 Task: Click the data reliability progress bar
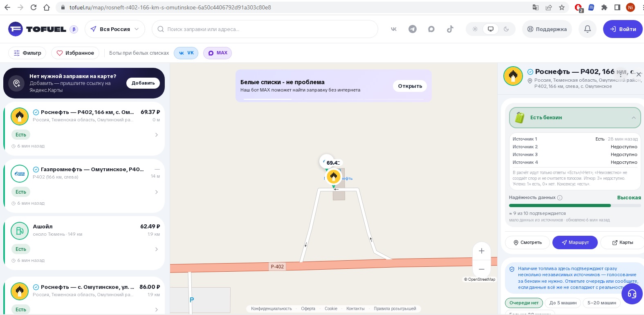575,206
